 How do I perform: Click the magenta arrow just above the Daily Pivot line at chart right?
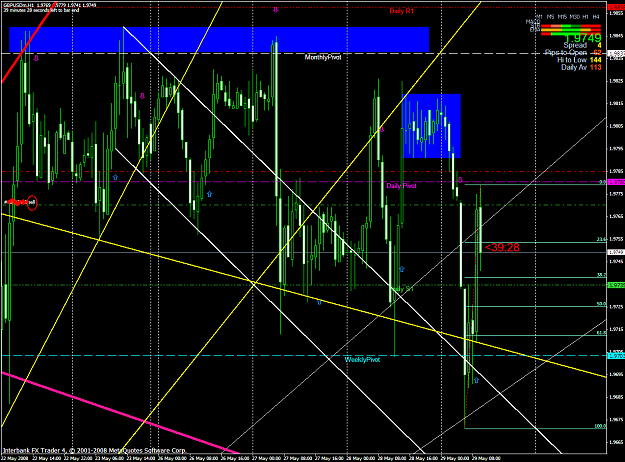click(460, 180)
